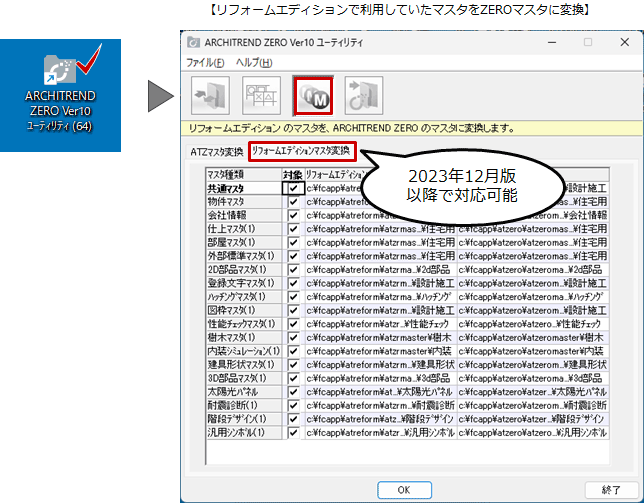Select the 樹木マスタ(1) row label

[244, 338]
